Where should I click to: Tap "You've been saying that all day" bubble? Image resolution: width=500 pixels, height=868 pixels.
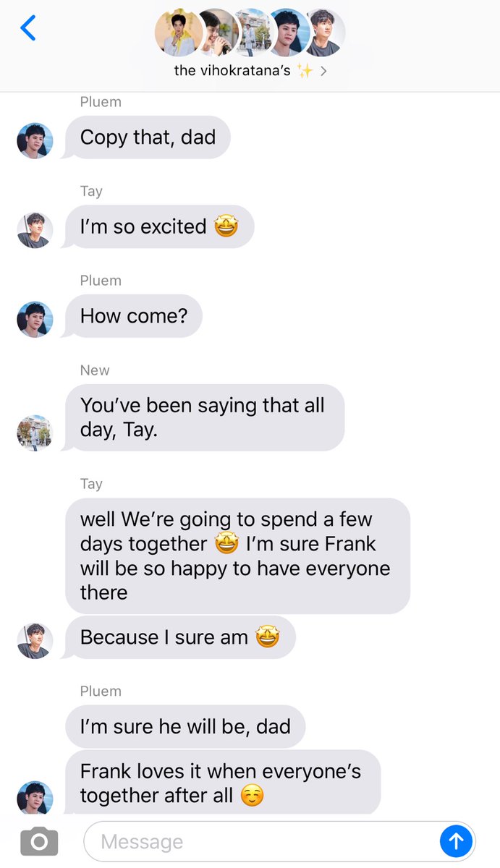tap(205, 417)
